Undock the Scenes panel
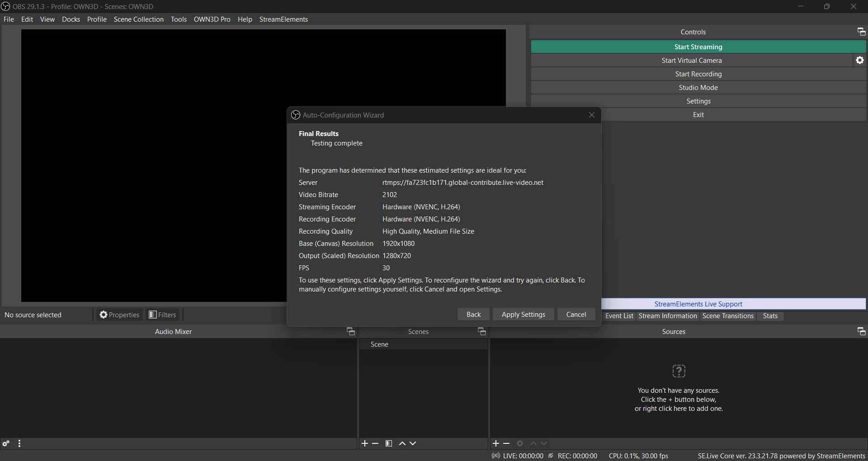Screen dimensions: 868x461 (x=481, y=331)
